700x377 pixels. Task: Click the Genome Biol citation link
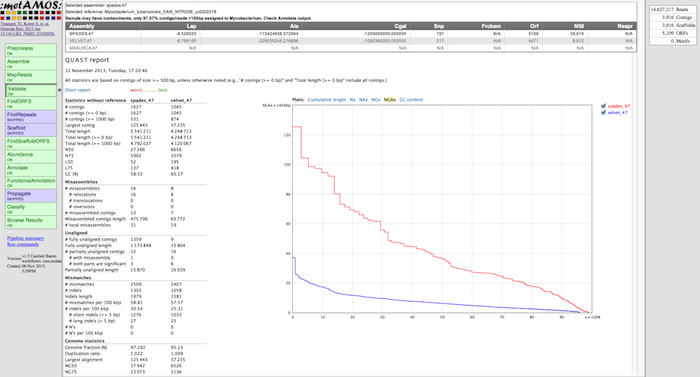pyautogui.click(x=27, y=29)
